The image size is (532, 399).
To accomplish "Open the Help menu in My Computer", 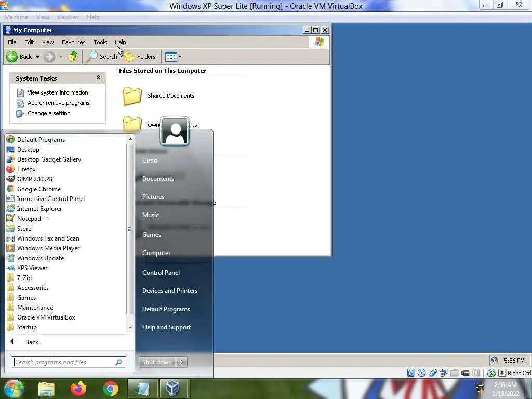I will 120,42.
